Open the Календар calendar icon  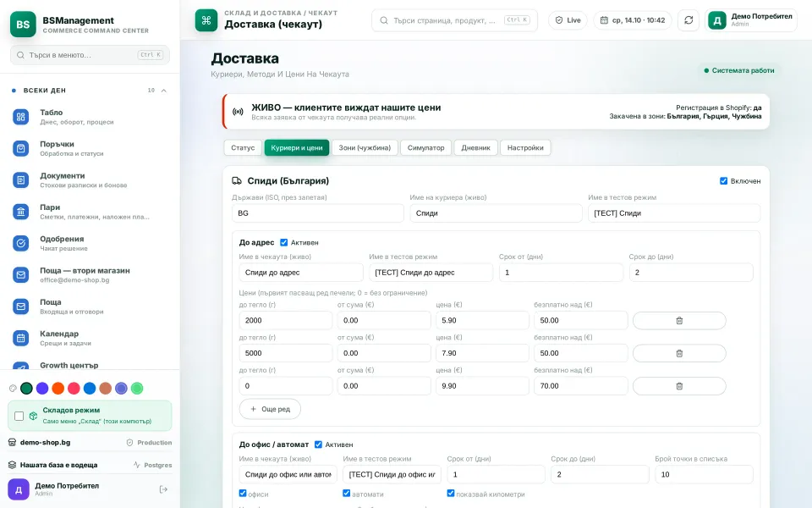click(x=20, y=338)
